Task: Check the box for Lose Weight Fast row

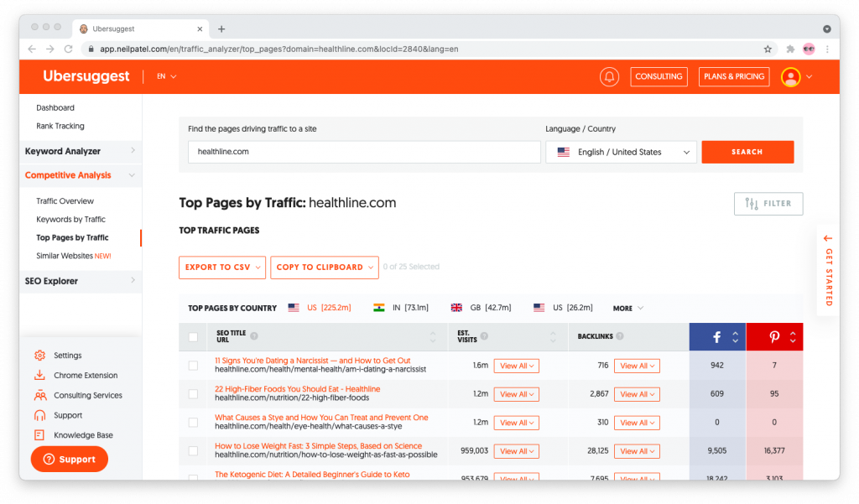Action: (194, 451)
